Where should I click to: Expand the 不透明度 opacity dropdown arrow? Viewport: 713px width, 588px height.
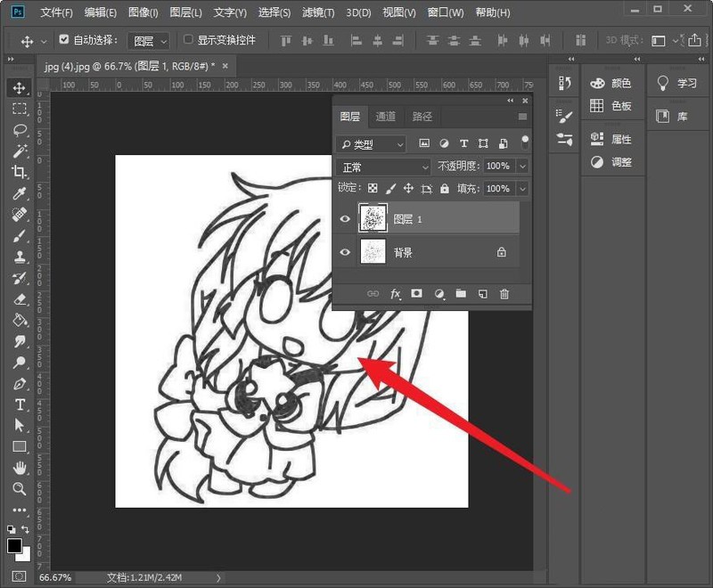(x=522, y=167)
